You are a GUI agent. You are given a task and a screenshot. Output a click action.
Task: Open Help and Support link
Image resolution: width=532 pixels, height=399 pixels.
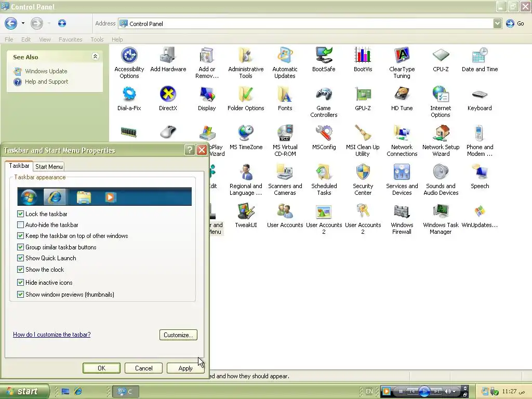46,82
